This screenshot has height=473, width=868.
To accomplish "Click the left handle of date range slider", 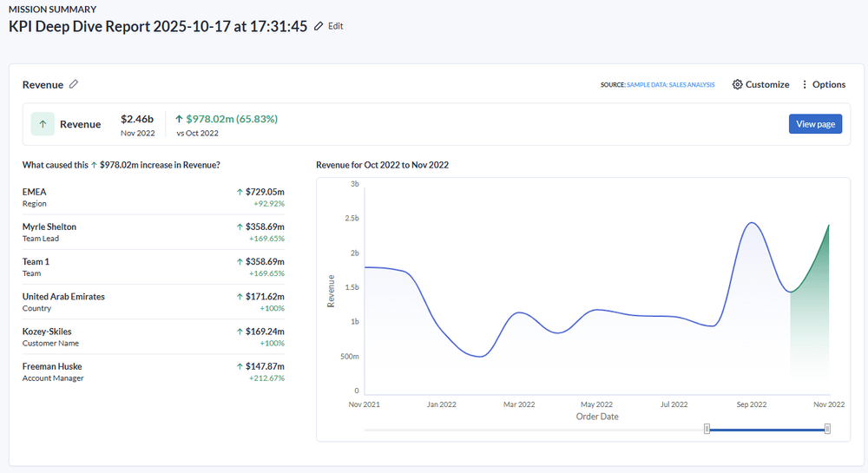I will click(707, 429).
